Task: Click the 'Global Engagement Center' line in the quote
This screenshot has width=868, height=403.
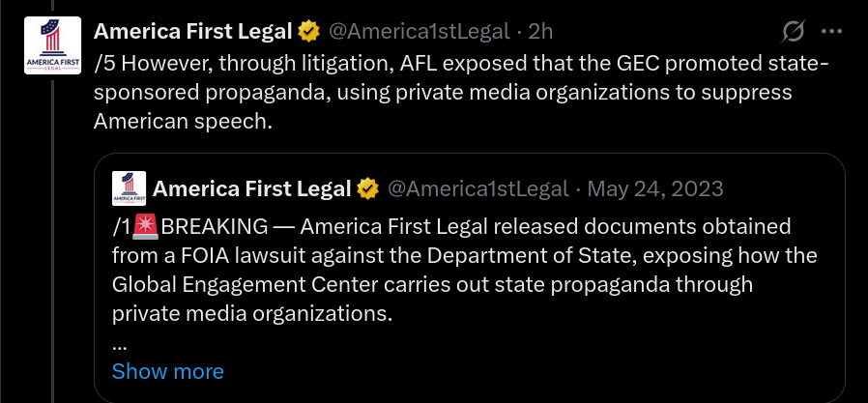Action: pos(432,284)
